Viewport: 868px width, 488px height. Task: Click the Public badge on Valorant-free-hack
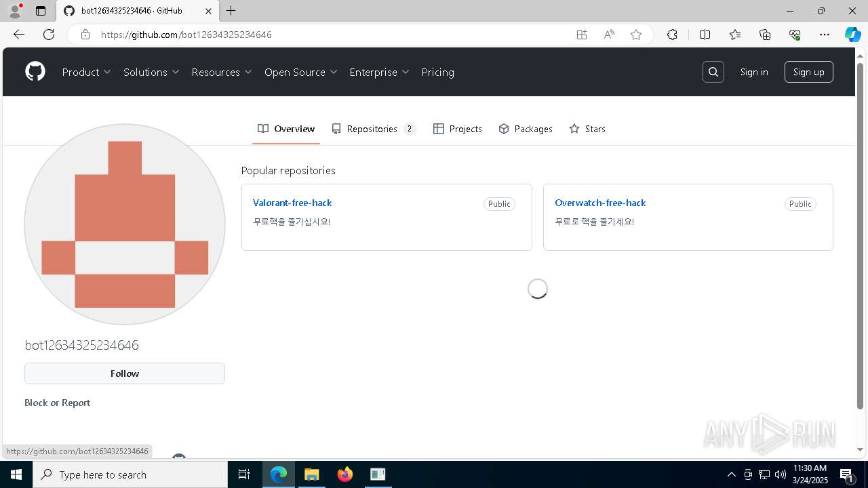[499, 204]
